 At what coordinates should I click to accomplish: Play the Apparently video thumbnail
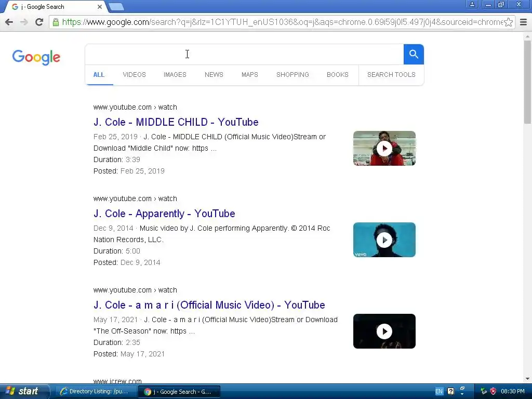[x=384, y=240]
